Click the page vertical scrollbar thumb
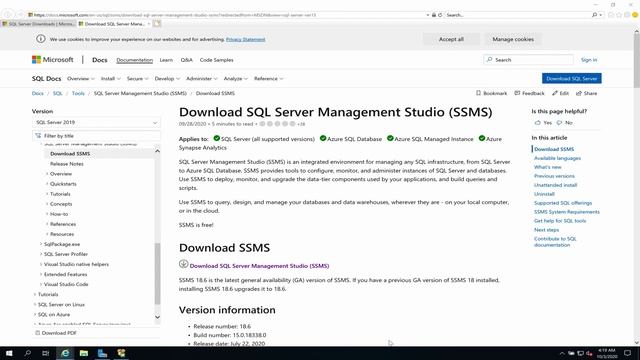 [636, 60]
